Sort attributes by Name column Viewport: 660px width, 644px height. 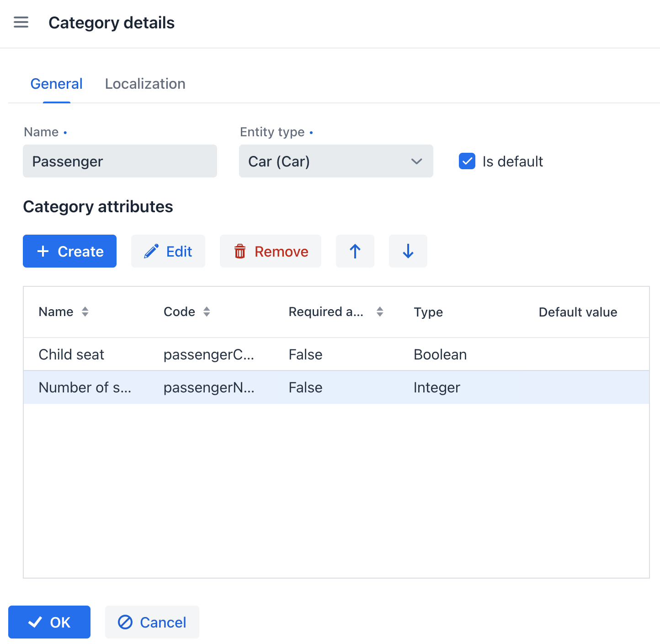tap(85, 311)
